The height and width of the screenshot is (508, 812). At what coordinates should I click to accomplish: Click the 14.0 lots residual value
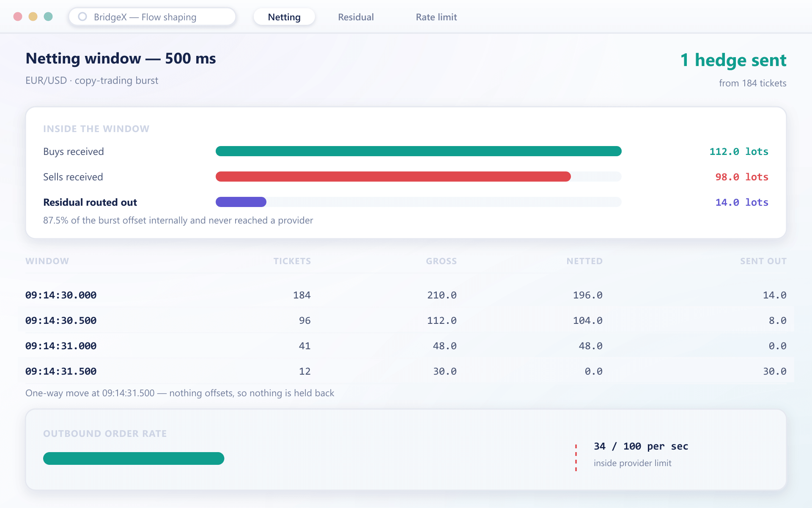742,202
